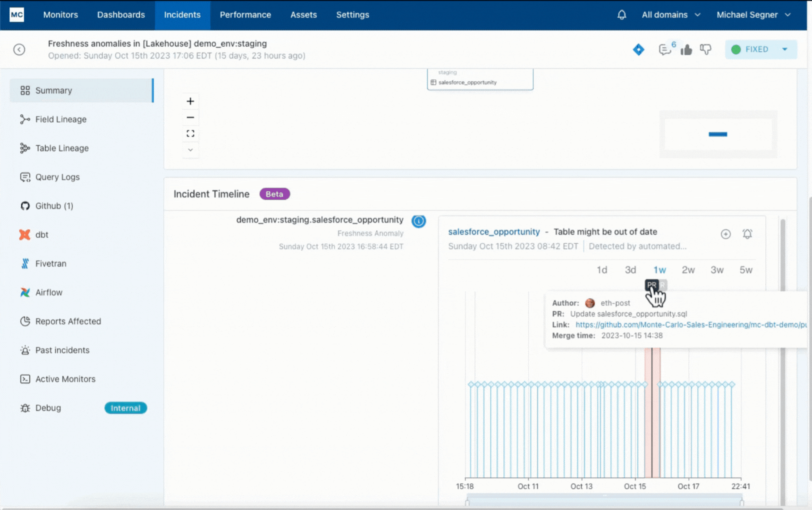Click the 'Detected by automated...' text
The image size is (812, 510).
click(x=637, y=246)
